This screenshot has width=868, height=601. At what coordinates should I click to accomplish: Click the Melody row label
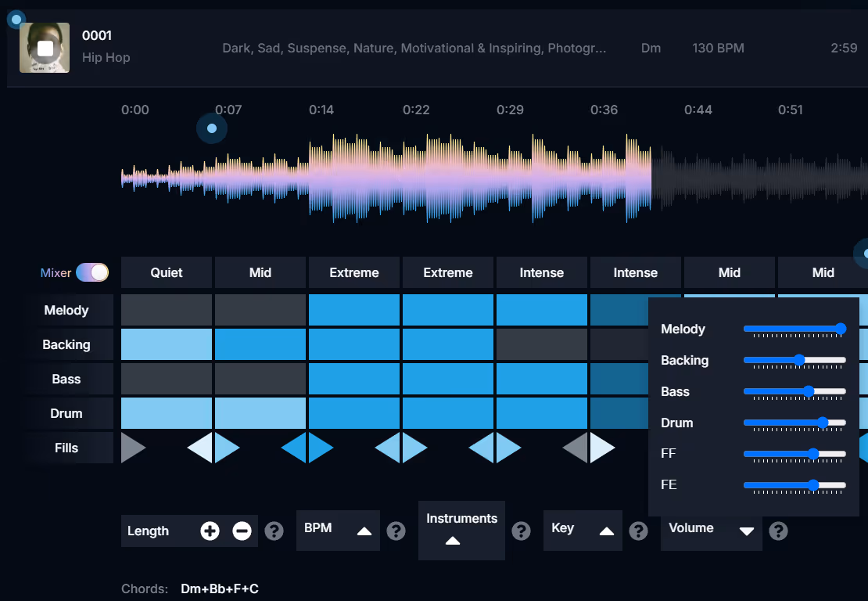(66, 310)
